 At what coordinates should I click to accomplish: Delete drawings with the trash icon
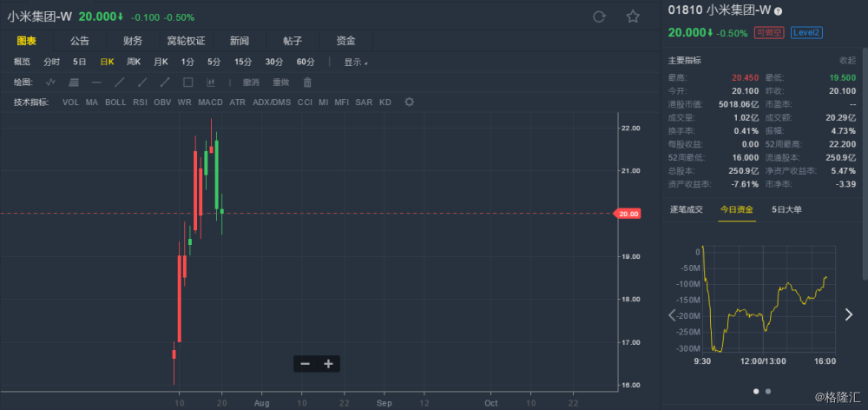[x=307, y=82]
